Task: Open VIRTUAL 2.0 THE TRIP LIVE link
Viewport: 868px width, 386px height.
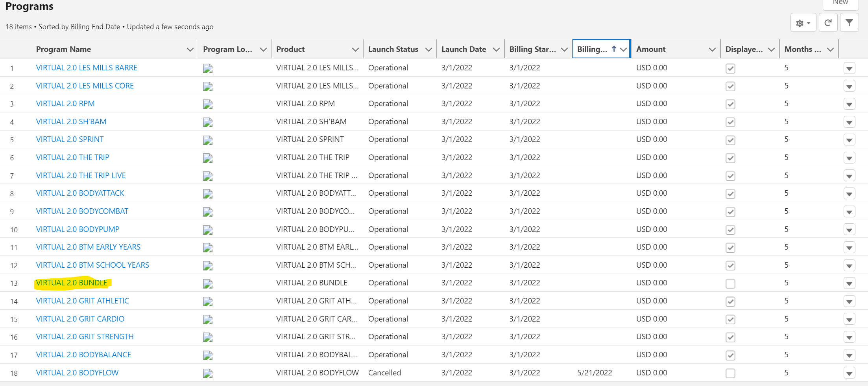Action: tap(81, 175)
